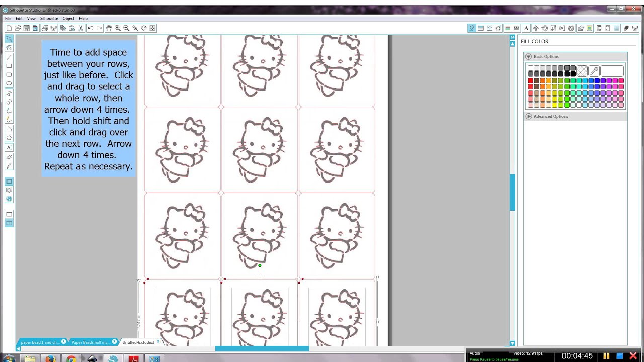Choose the Edit Points tool
644x362 pixels.
[x=9, y=48]
